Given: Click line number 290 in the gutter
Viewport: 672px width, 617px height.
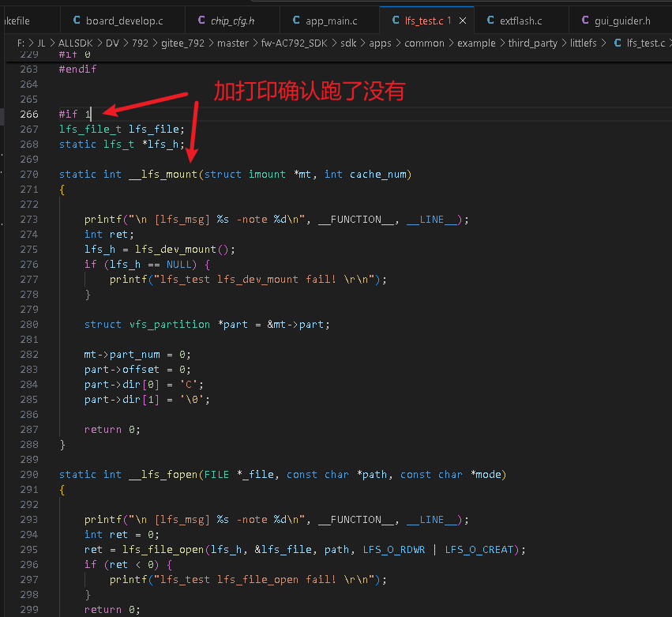Looking at the screenshot, I should tap(29, 475).
